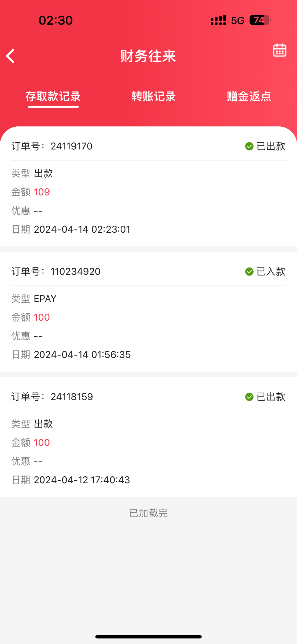The height and width of the screenshot is (644, 297).
Task: Tap green checkmark on order 110234920
Action: tap(249, 272)
